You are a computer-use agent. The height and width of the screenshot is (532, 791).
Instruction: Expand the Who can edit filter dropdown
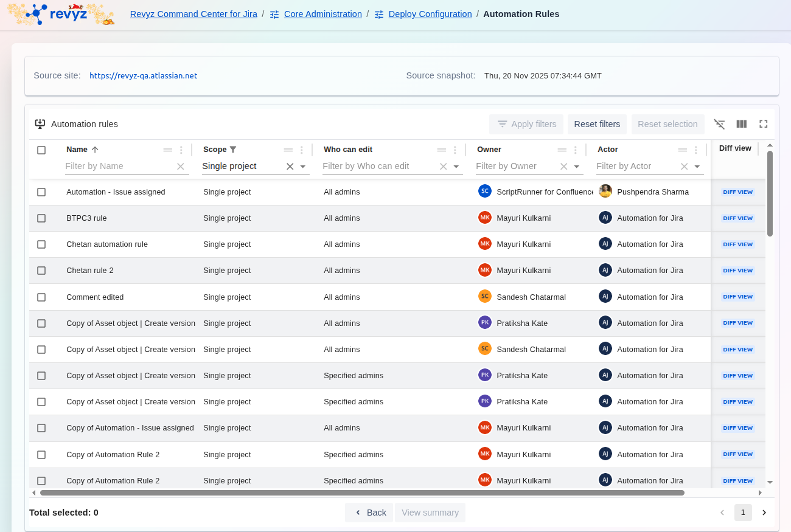(456, 167)
